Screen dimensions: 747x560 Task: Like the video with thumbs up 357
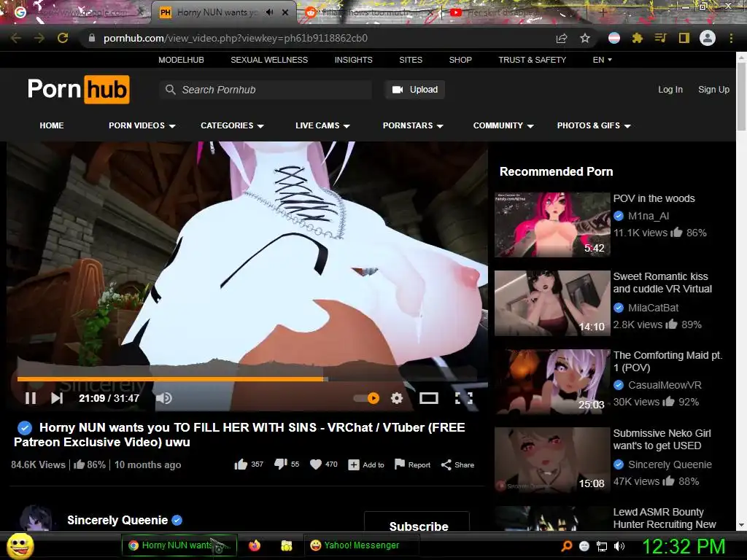pos(249,464)
